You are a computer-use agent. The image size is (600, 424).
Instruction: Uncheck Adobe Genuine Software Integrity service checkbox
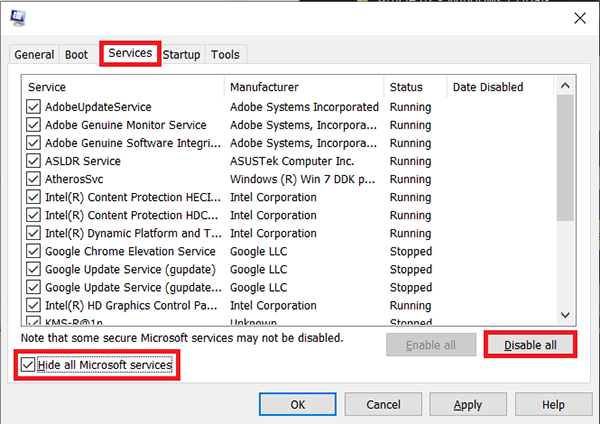pyautogui.click(x=33, y=143)
